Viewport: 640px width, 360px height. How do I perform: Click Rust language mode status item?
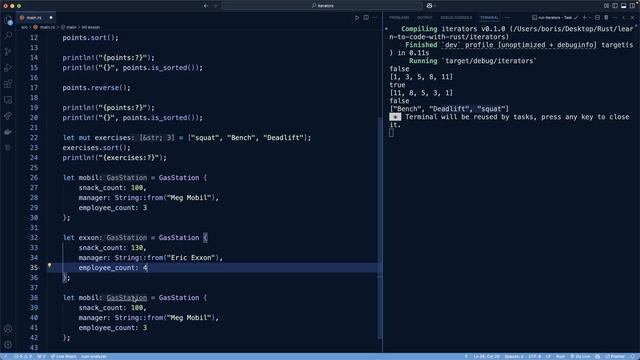[560, 356]
